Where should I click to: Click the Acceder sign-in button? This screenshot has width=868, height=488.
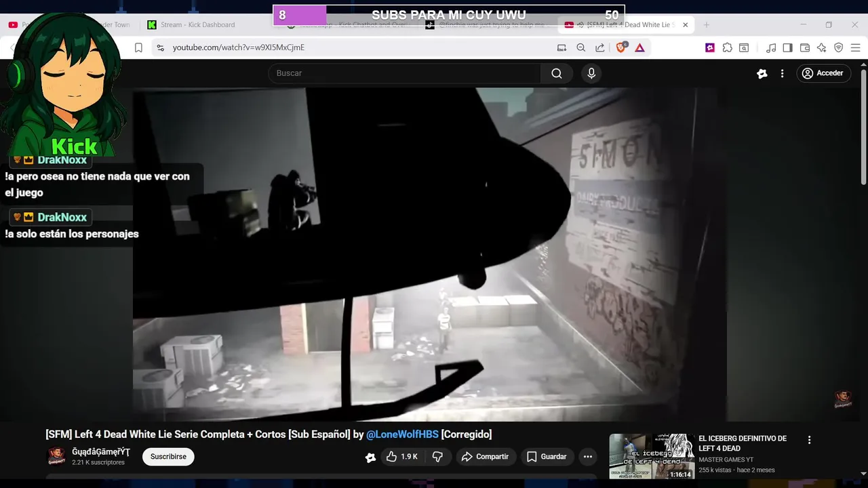tap(823, 73)
